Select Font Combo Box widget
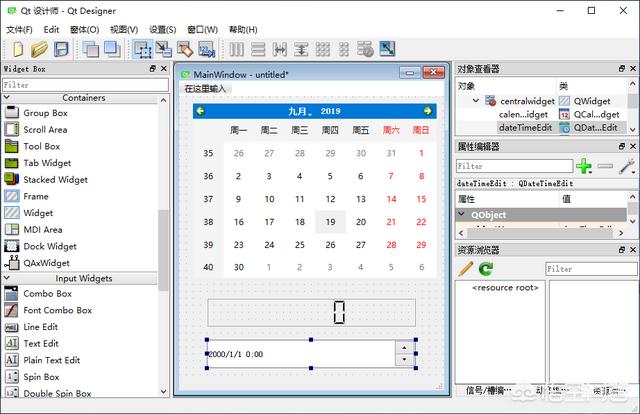The height and width of the screenshot is (414, 640). (x=58, y=310)
